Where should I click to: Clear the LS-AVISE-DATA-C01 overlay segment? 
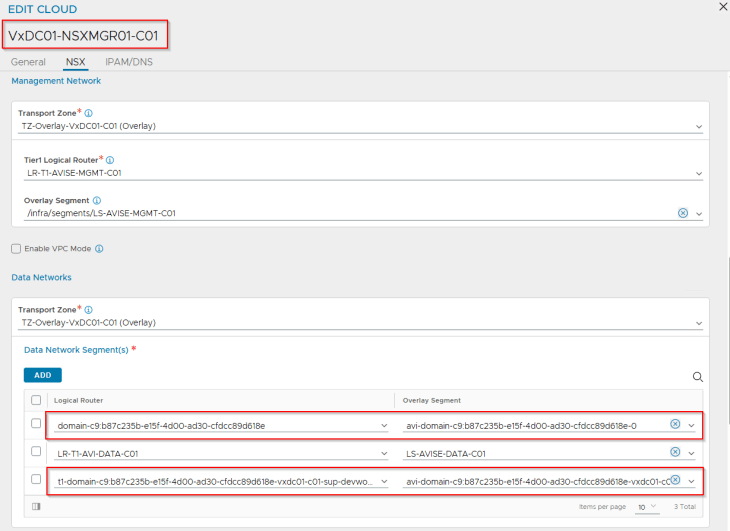675,452
